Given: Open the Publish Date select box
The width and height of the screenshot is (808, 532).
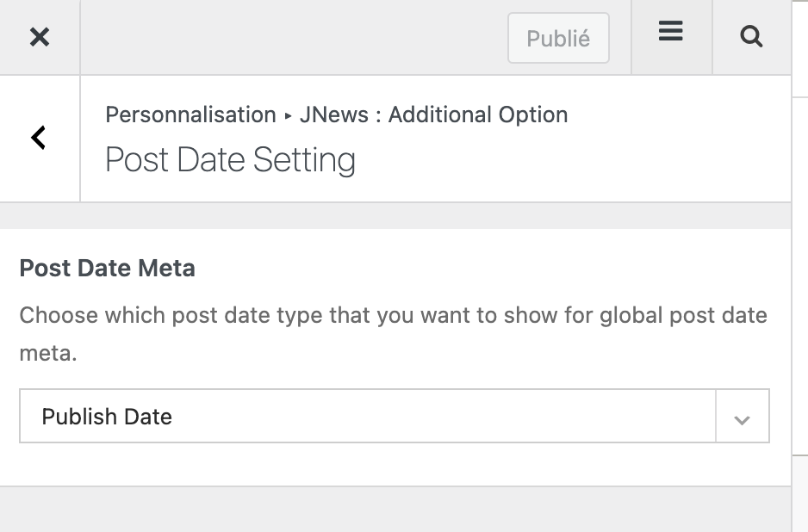Looking at the screenshot, I should point(395,416).
